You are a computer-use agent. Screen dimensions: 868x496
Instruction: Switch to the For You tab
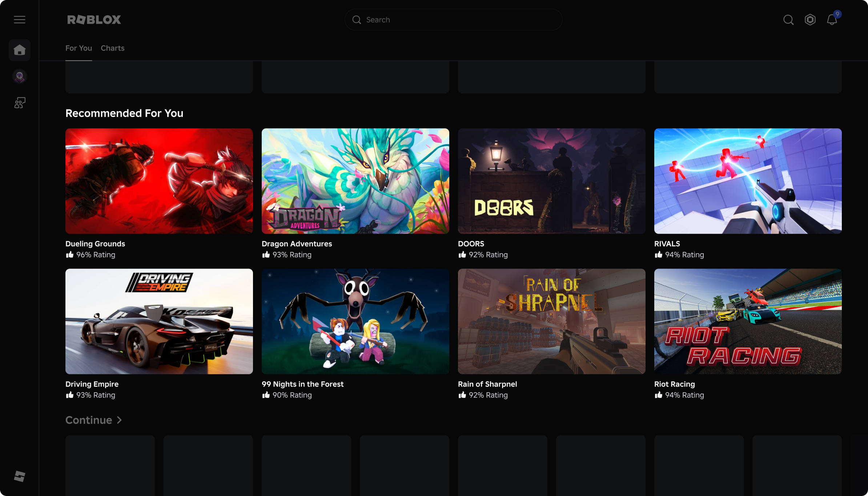pos(79,48)
